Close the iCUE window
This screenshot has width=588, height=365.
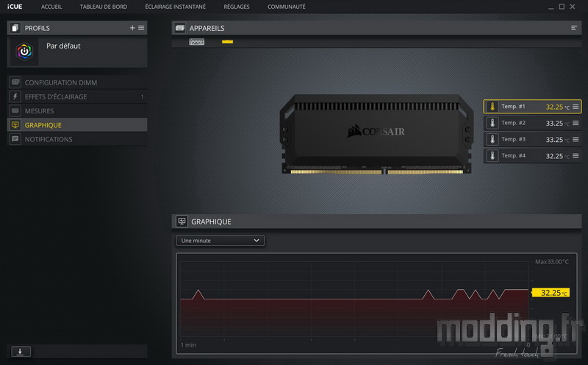click(x=573, y=7)
